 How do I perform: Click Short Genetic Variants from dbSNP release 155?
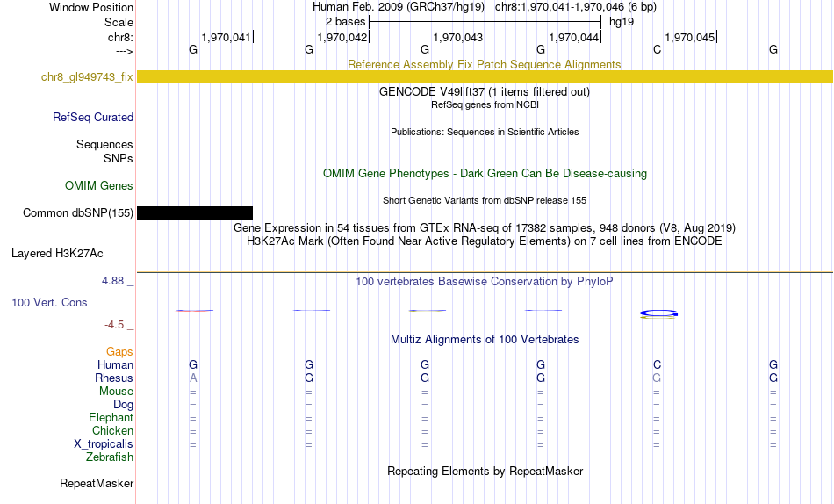click(x=485, y=201)
